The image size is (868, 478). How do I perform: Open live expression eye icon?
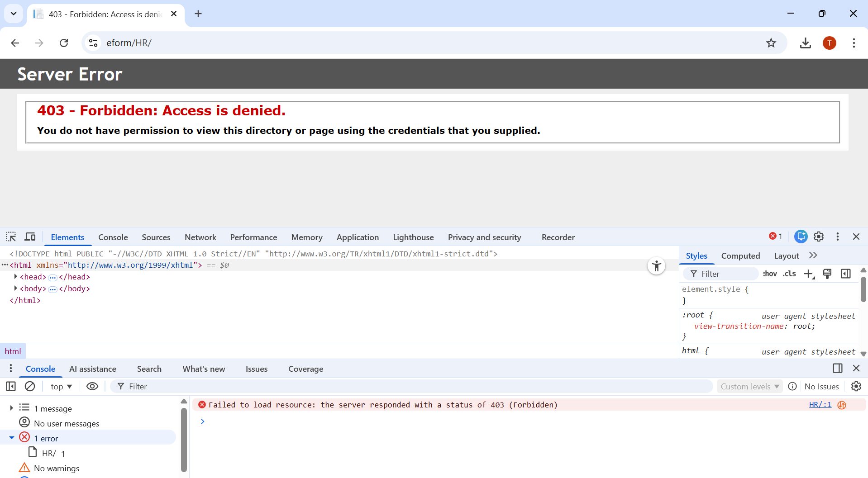[x=92, y=386]
